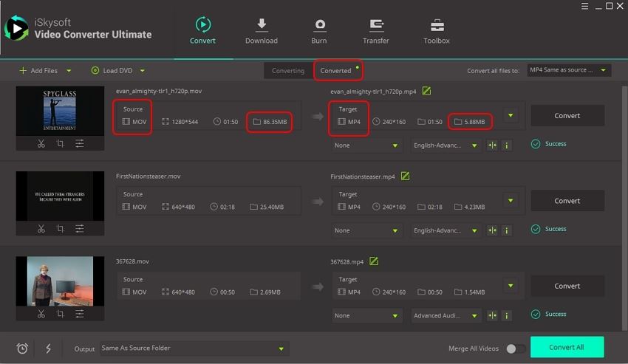628x364 pixels.
Task: Switch to the Converted tab
Action: tap(336, 71)
